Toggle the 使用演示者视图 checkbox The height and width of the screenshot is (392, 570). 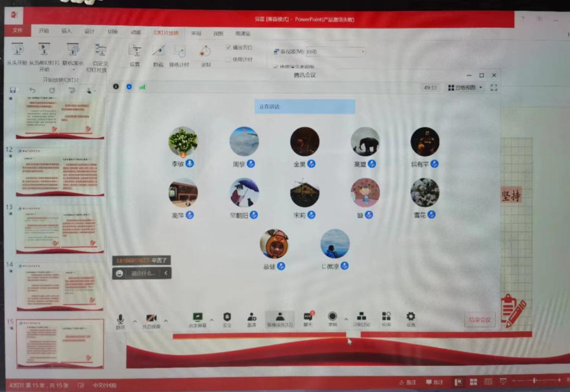click(276, 67)
